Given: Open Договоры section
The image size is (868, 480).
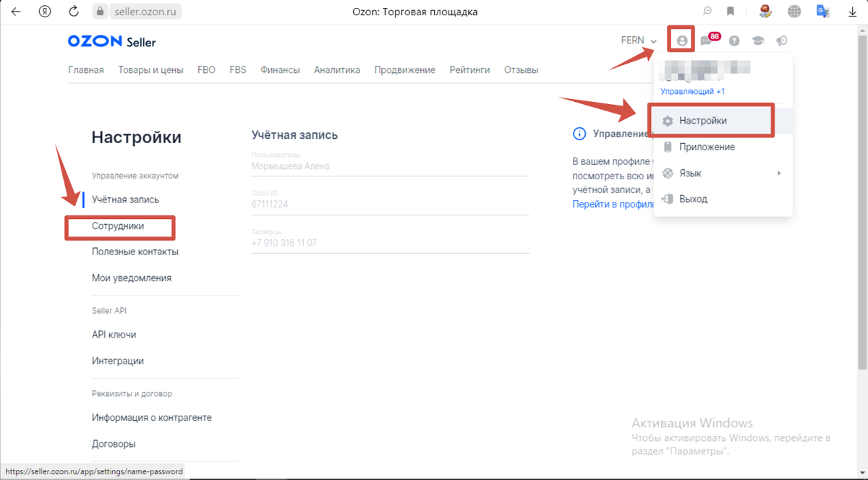Looking at the screenshot, I should [x=114, y=444].
